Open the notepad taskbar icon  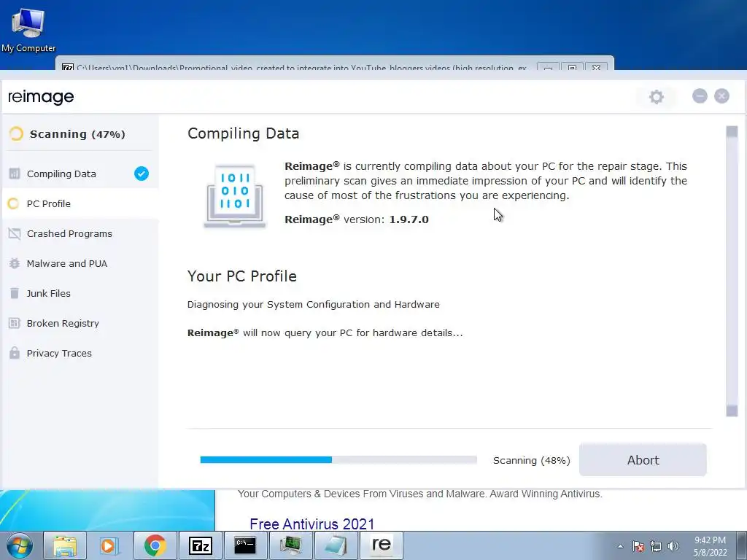pyautogui.click(x=336, y=545)
